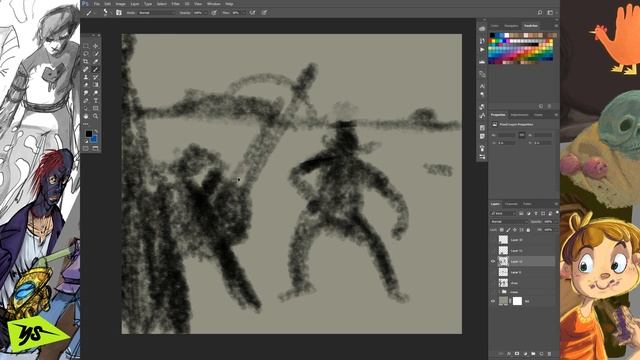Select the Pen tool
The width and height of the screenshot is (640, 360).
[86, 100]
